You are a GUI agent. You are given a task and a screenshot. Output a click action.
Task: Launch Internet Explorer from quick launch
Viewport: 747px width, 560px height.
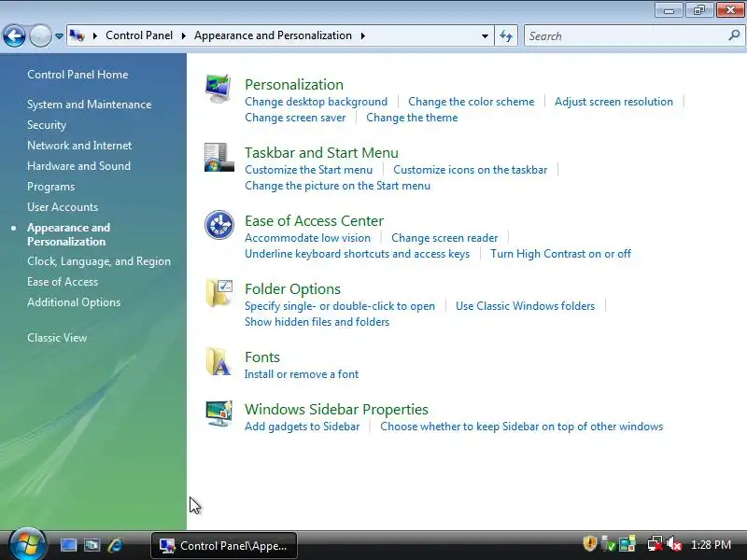(x=116, y=545)
